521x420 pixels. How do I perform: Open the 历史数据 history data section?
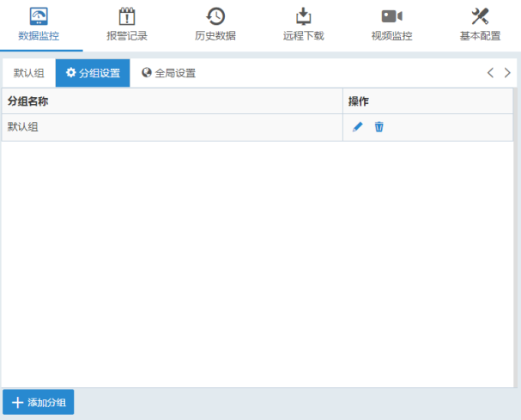coord(215,25)
